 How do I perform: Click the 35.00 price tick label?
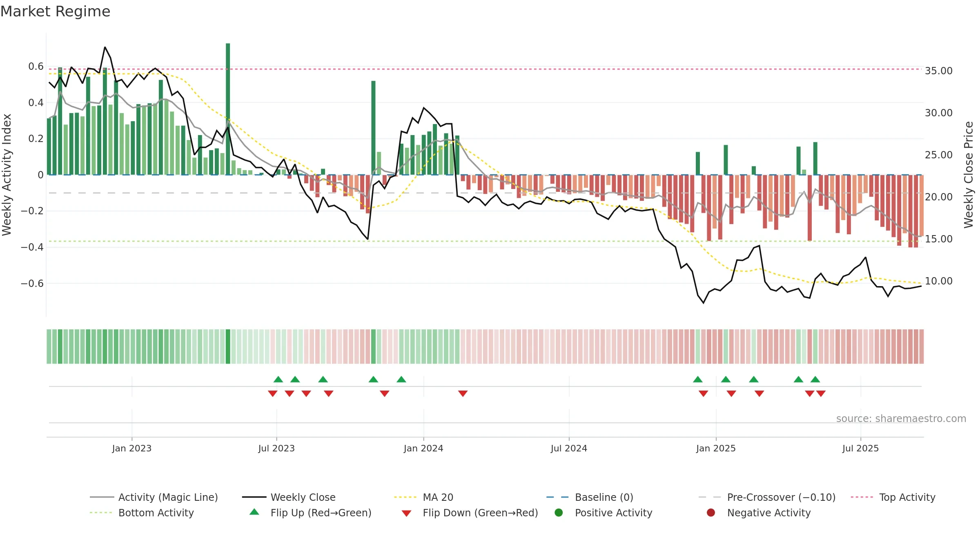click(938, 71)
